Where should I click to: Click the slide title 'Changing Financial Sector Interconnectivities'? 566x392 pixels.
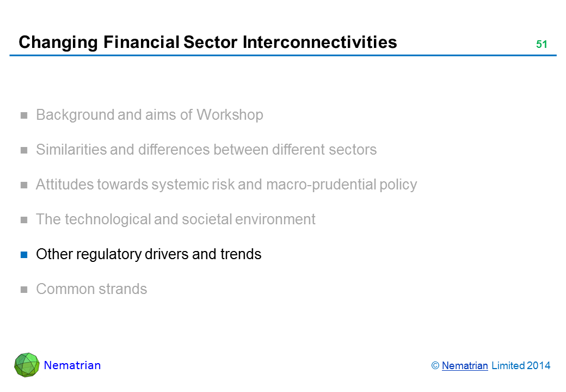tap(207, 42)
